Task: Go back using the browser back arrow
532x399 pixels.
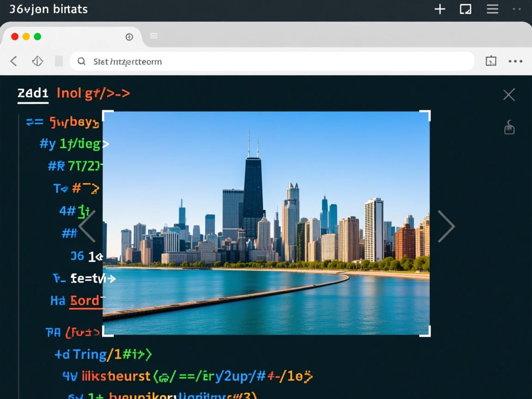Action: [x=14, y=61]
